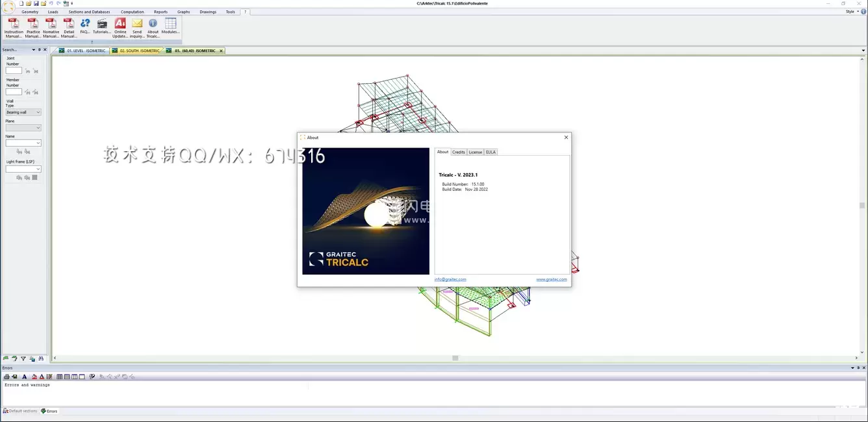Click the open folder icon in quick access bar
This screenshot has height=422, width=868.
(29, 3)
